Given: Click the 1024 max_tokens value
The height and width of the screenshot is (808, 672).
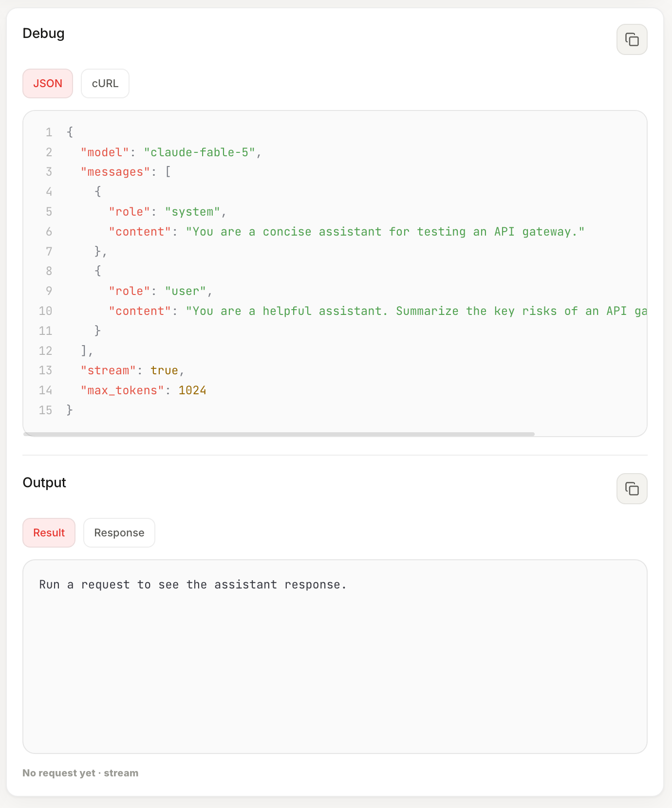Looking at the screenshot, I should pyautogui.click(x=192, y=390).
